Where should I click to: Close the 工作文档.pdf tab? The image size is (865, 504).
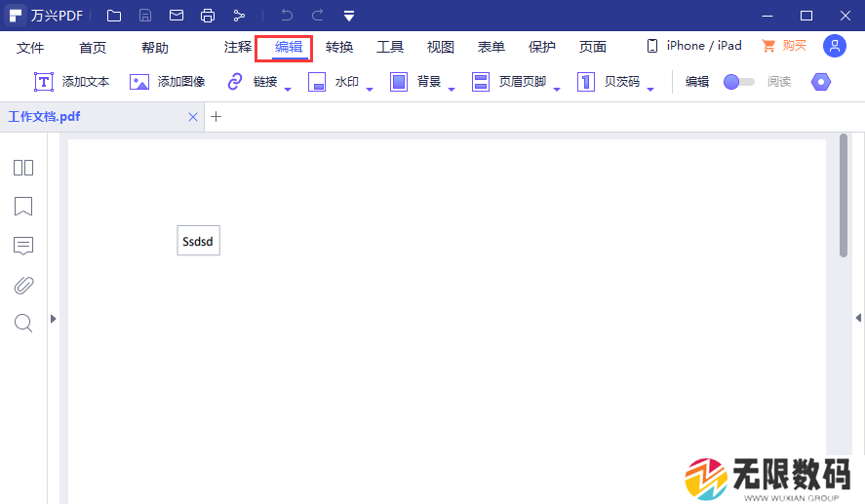[x=193, y=117]
